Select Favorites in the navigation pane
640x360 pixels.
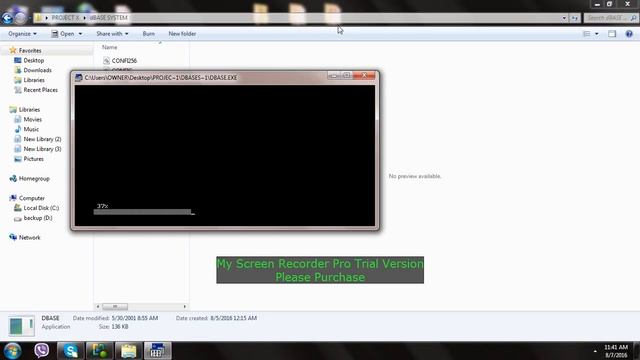point(30,51)
